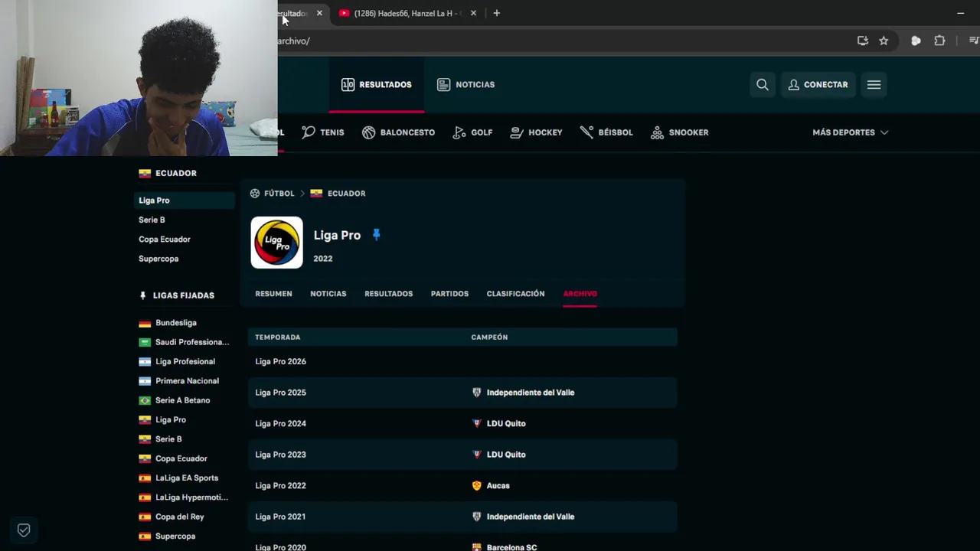This screenshot has width=980, height=551.
Task: Open the Liga Pro 2021 season
Action: tap(280, 517)
